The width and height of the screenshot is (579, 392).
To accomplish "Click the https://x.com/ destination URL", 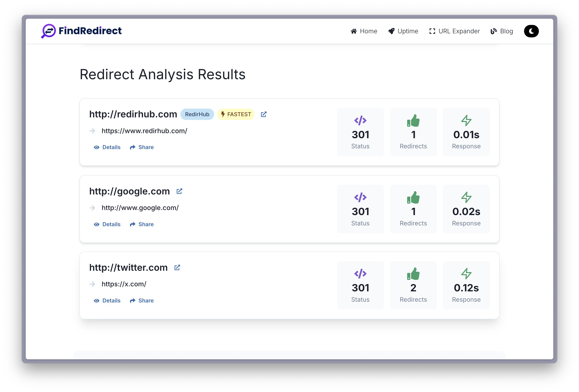I will click(124, 284).
